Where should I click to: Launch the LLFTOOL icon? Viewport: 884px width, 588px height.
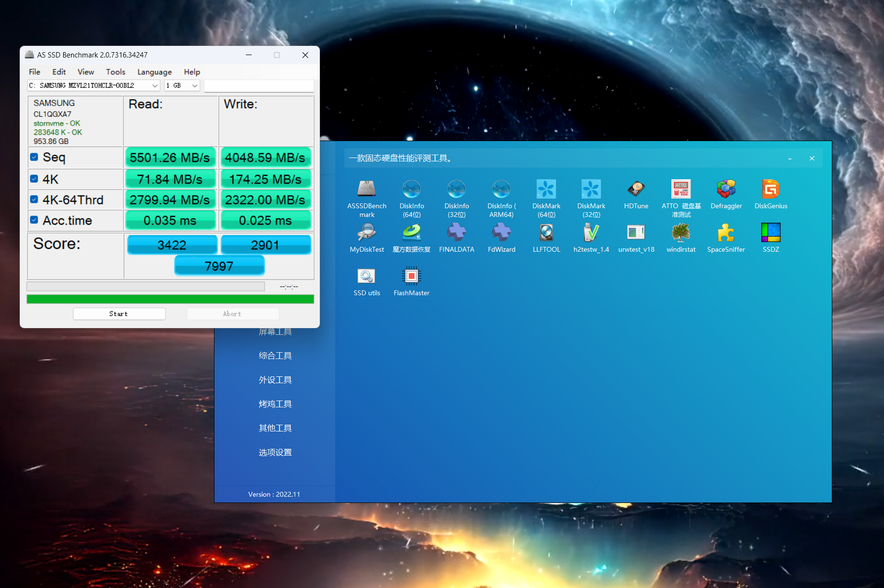point(546,232)
